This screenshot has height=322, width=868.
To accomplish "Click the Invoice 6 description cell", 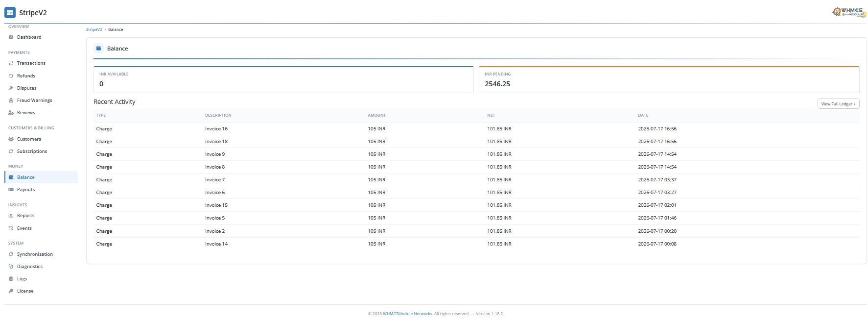I will coord(215,193).
